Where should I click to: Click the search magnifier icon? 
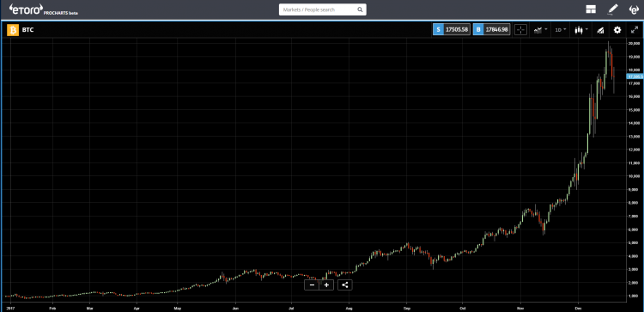point(360,9)
